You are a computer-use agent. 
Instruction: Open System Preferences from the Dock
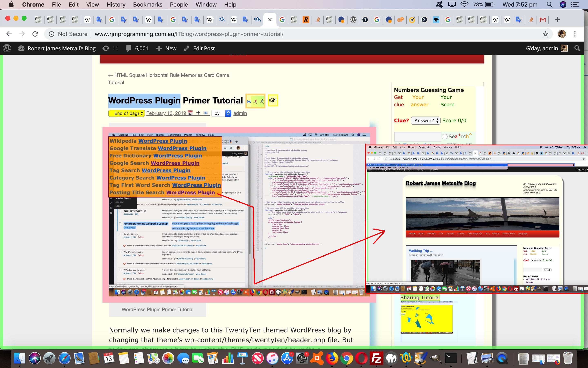click(302, 358)
